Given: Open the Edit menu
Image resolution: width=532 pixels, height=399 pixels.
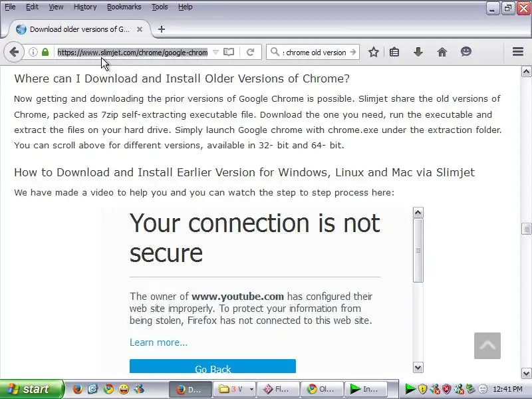Looking at the screenshot, I should 32,7.
